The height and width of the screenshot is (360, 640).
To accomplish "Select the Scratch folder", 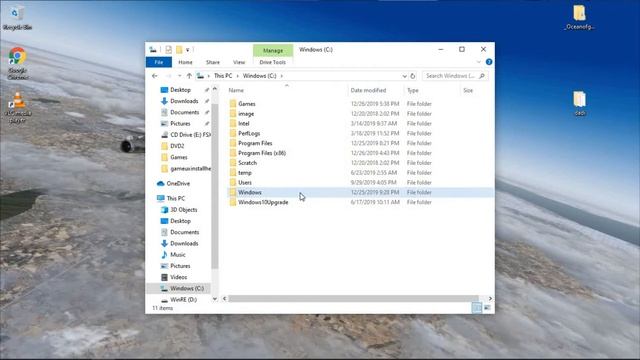I will 247,162.
